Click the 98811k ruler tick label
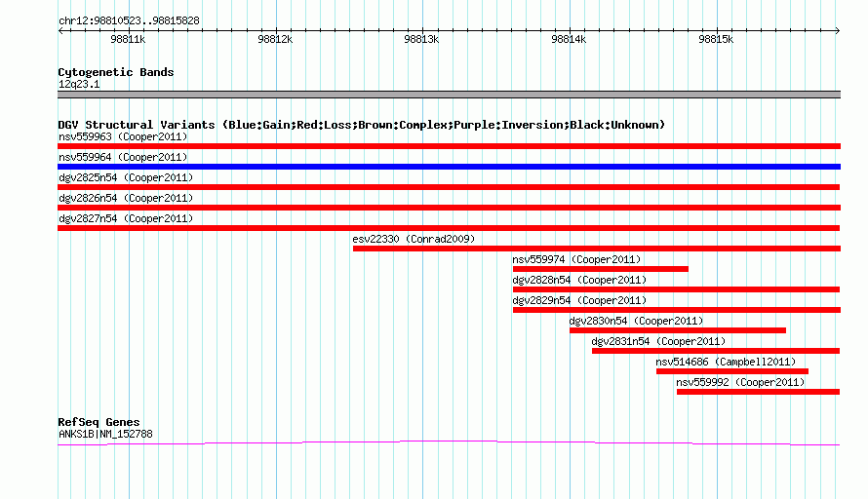This screenshot has height=499, width=868. coord(128,39)
